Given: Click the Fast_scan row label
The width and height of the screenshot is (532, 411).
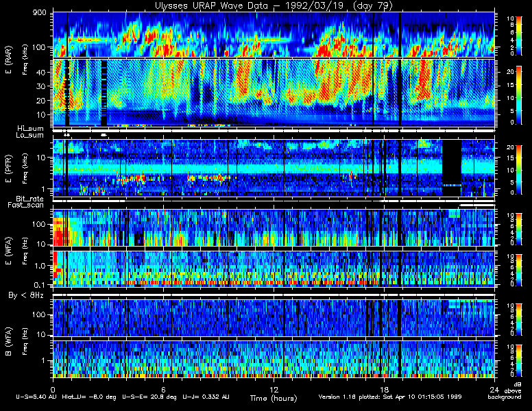Looking at the screenshot, I should pyautogui.click(x=26, y=206).
